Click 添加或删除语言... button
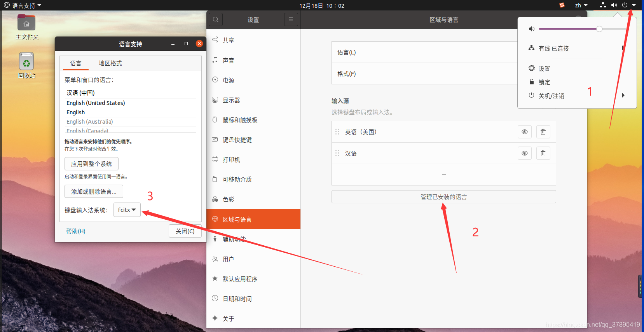Screen dimensions: 644x332 (94, 191)
